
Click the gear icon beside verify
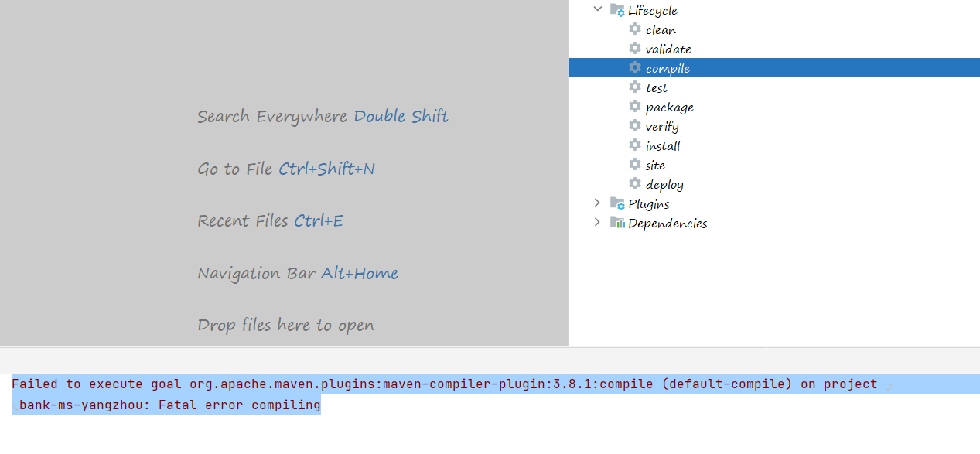pyautogui.click(x=635, y=126)
